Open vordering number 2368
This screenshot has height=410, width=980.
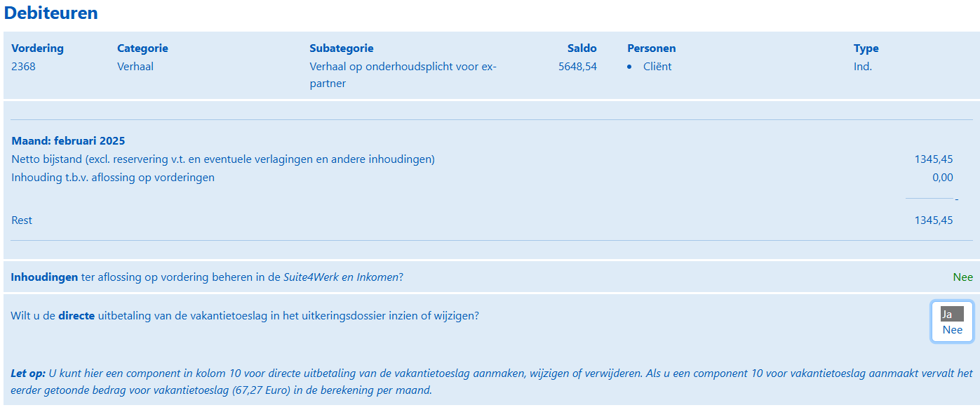pyautogui.click(x=23, y=67)
